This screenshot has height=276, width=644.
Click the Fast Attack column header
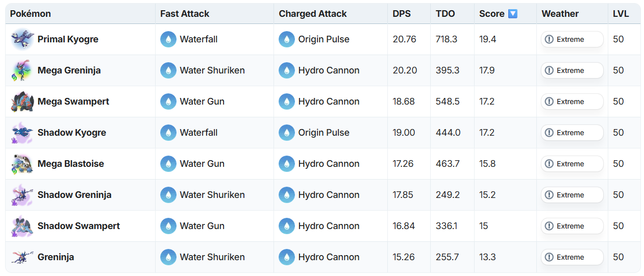coord(185,14)
